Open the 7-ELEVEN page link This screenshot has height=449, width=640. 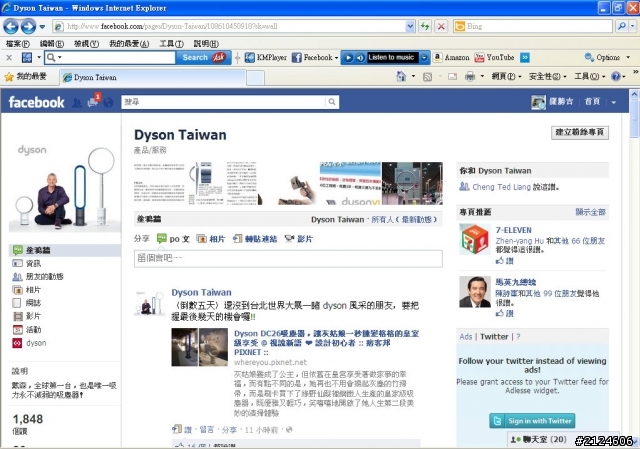[513, 230]
